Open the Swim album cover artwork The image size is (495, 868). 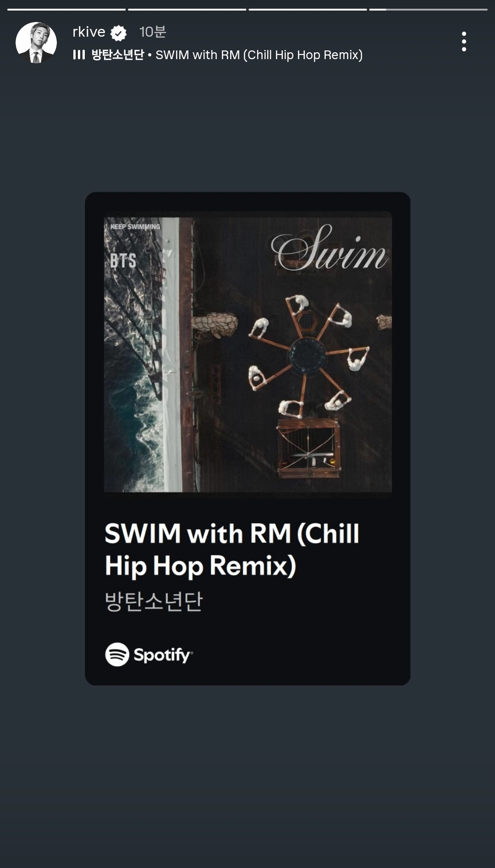point(248,352)
